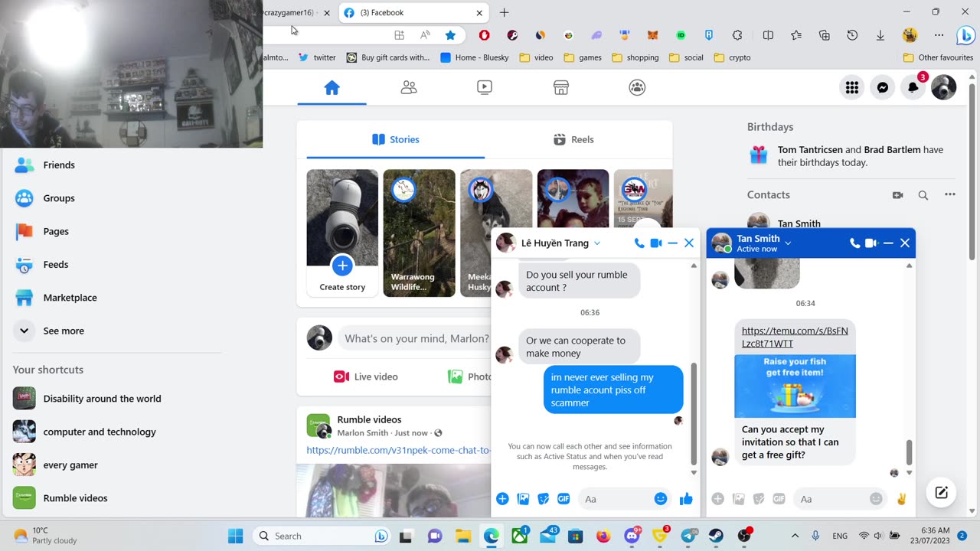Image resolution: width=980 pixels, height=551 pixels.
Task: Open the Facebook menu grid icon
Action: pos(852,87)
